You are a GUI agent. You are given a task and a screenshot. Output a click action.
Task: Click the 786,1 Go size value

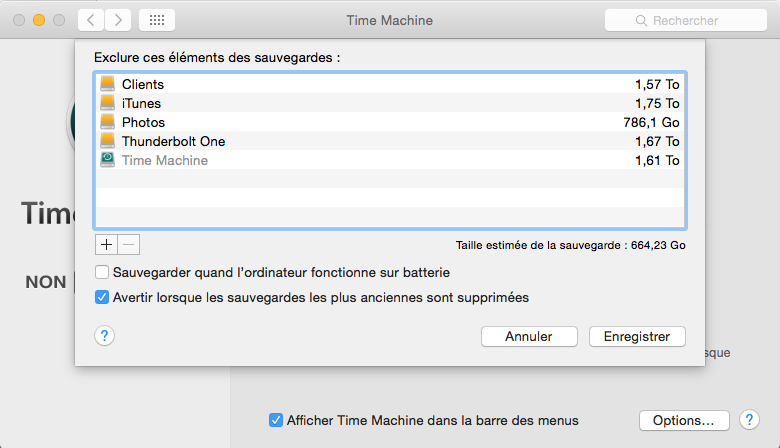coord(652,122)
